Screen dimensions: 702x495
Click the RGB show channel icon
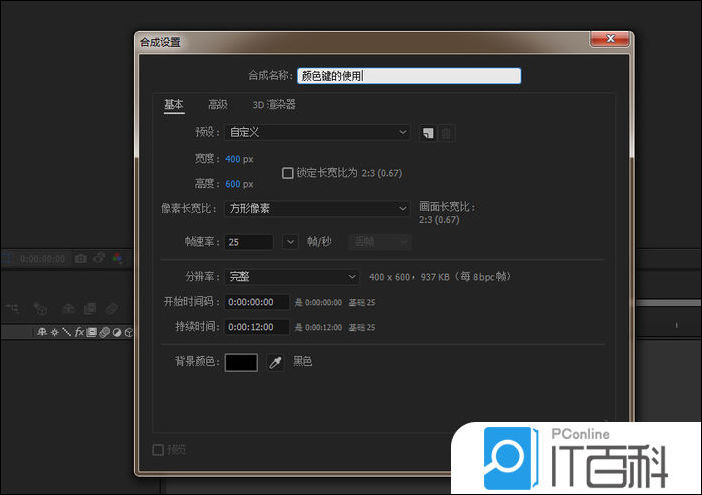pos(117,258)
